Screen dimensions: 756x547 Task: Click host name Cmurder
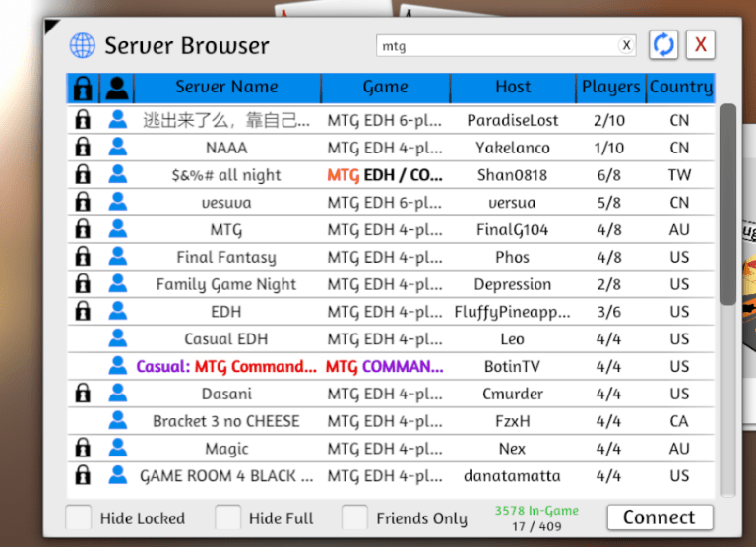pyautogui.click(x=513, y=395)
